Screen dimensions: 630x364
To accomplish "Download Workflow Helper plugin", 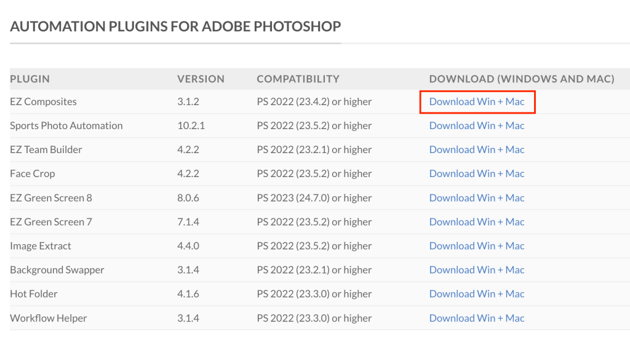I will (477, 318).
